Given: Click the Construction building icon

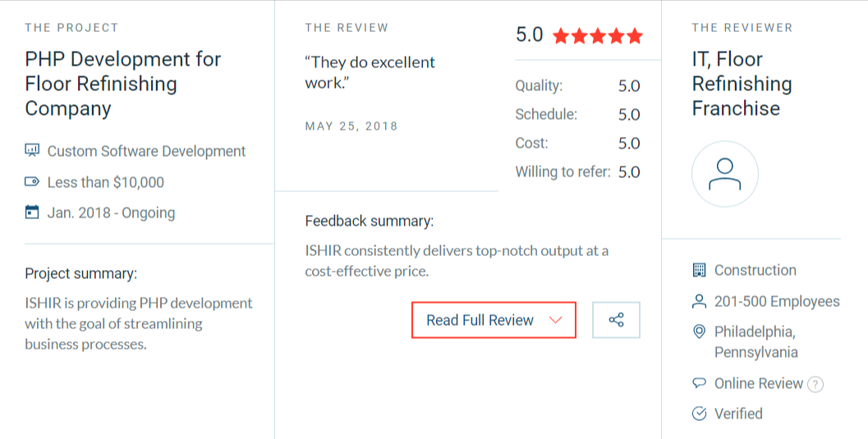Looking at the screenshot, I should point(700,270).
